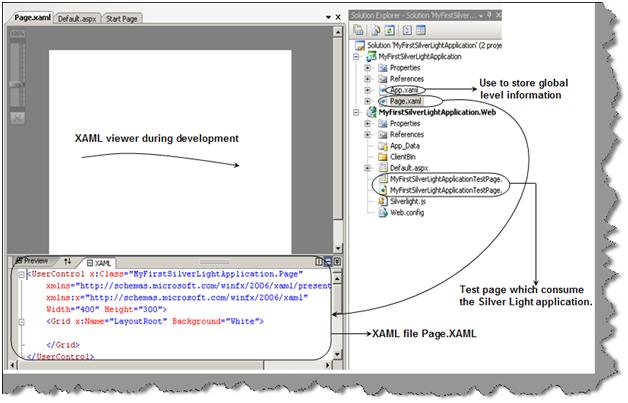Click the horizontal split icon in XAML pane bar
This screenshot has height=403, width=628.
(x=328, y=262)
